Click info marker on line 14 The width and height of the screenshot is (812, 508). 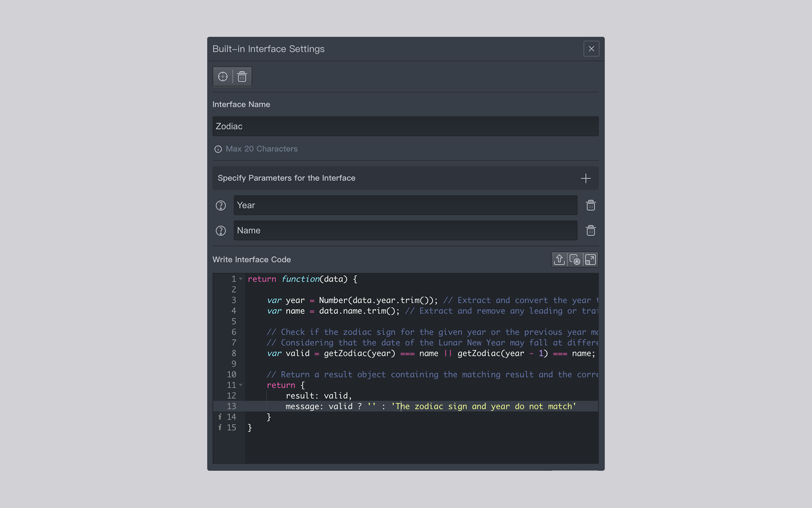tap(219, 417)
